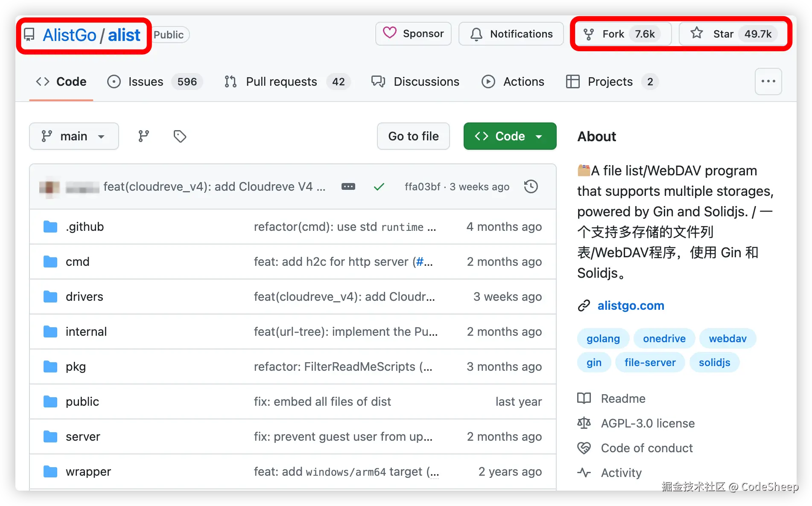Click the pkg folder icon
Screen dimensions: 812x506
click(x=50, y=366)
